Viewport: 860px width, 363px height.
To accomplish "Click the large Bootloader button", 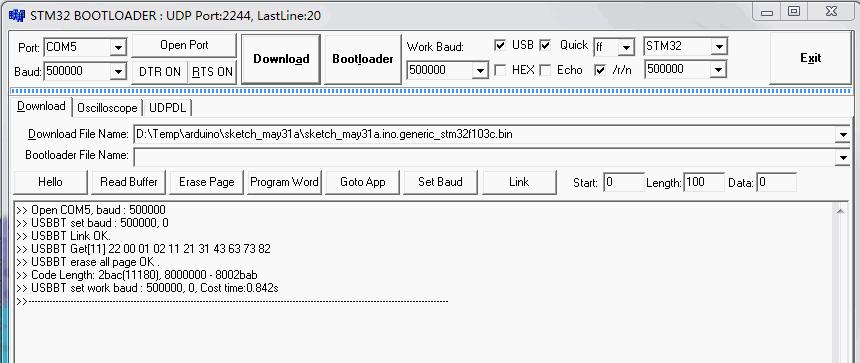I will 363,59.
